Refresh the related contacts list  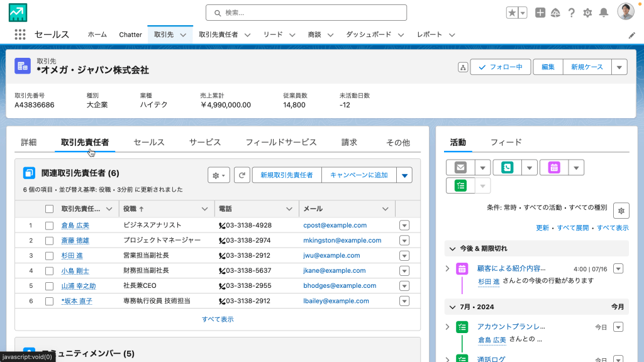[241, 175]
